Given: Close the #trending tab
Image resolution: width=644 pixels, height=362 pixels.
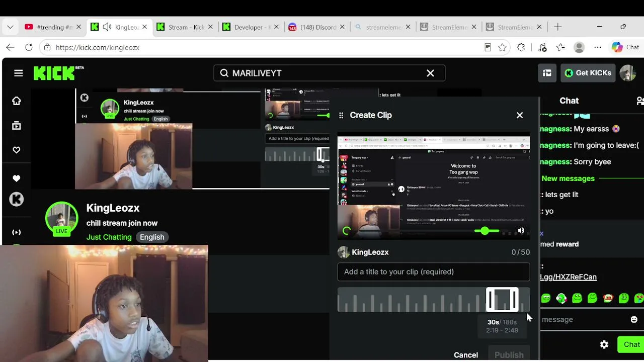Looking at the screenshot, I should pyautogui.click(x=78, y=27).
